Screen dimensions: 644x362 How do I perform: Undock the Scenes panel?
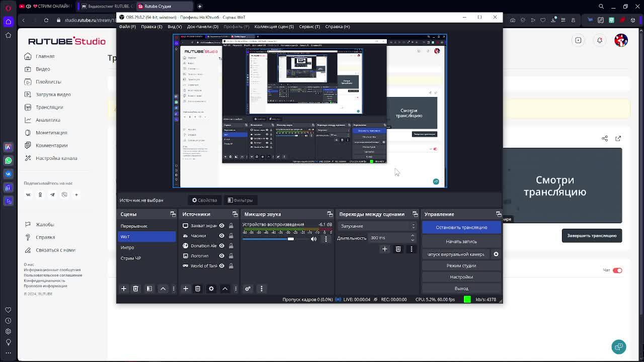point(173,214)
